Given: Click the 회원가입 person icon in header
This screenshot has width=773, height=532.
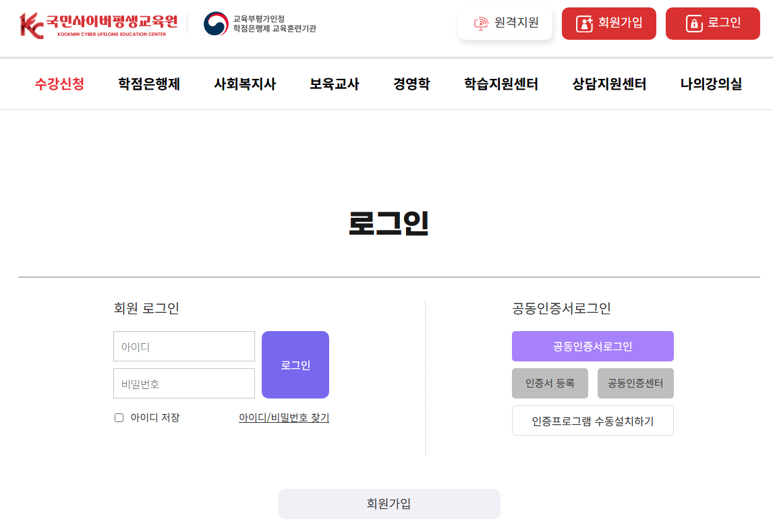Looking at the screenshot, I should 585,23.
